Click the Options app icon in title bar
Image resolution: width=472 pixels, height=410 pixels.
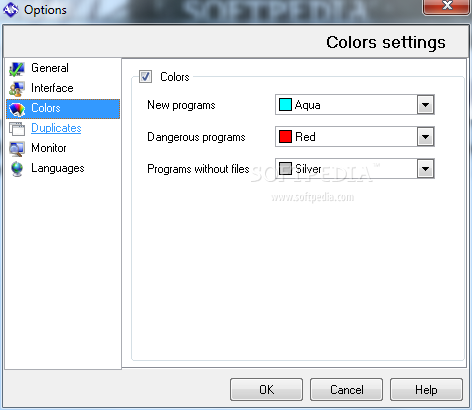click(11, 10)
